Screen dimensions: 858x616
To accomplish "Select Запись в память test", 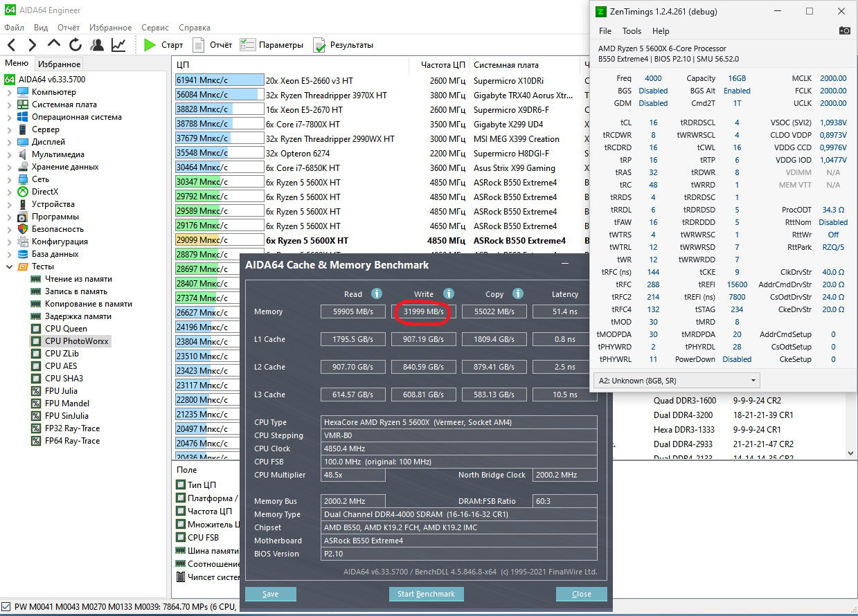I will click(76, 291).
